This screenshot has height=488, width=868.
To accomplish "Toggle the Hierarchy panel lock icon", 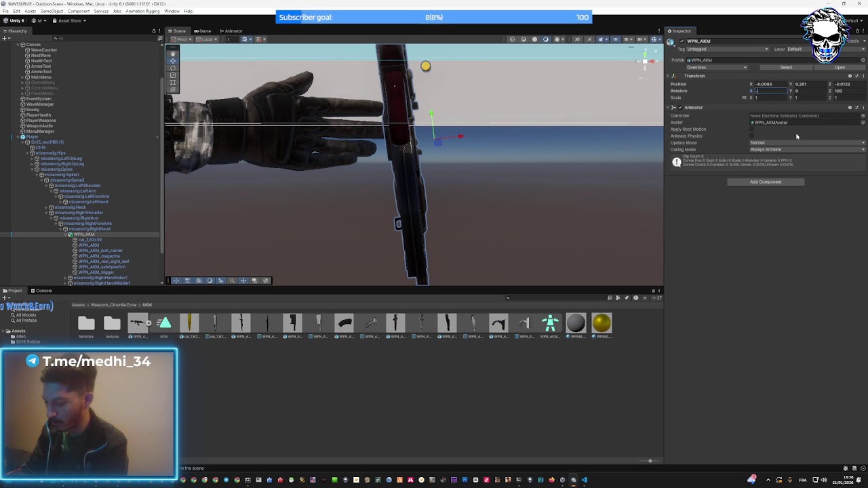I will (x=154, y=31).
